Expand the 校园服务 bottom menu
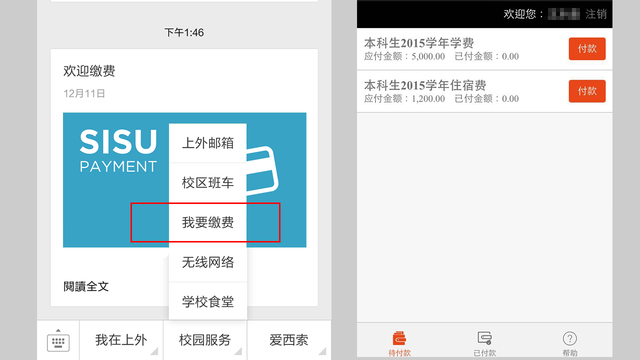The width and height of the screenshot is (640, 360). point(205,340)
